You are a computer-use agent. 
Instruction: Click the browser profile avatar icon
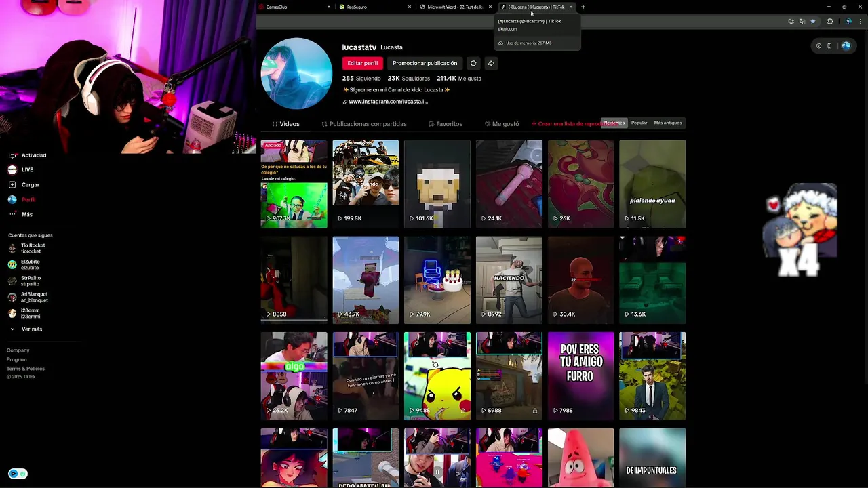coord(849,21)
